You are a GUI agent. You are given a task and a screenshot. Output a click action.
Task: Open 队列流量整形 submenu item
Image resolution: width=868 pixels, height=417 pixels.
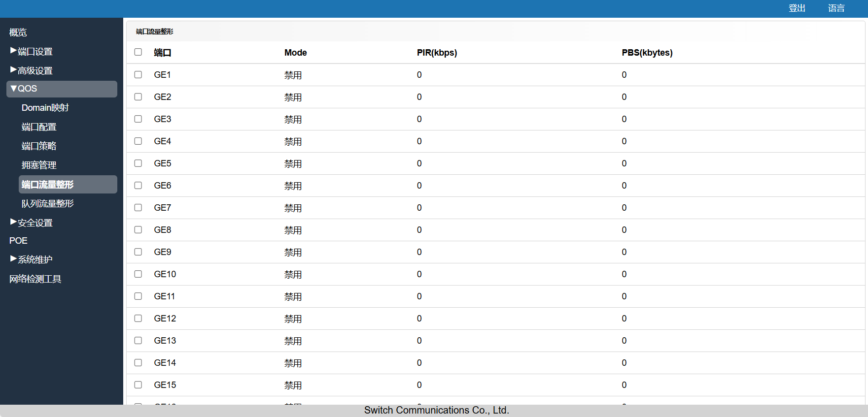coord(48,204)
